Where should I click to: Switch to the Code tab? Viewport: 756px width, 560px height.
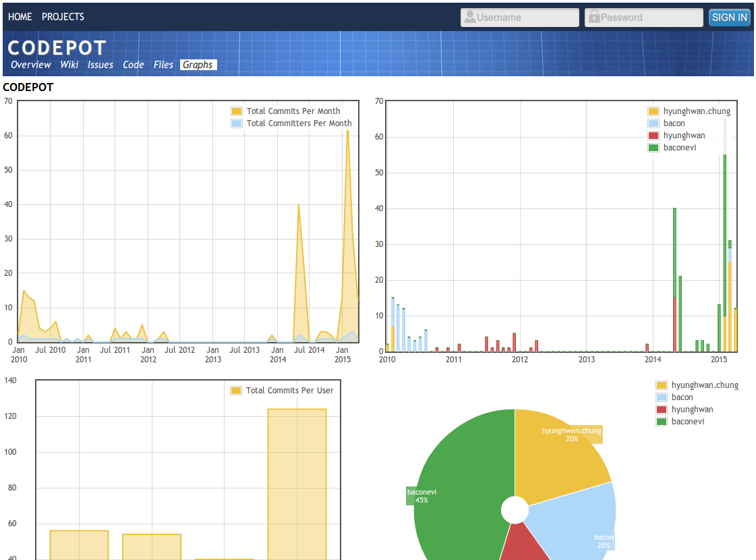tap(133, 65)
